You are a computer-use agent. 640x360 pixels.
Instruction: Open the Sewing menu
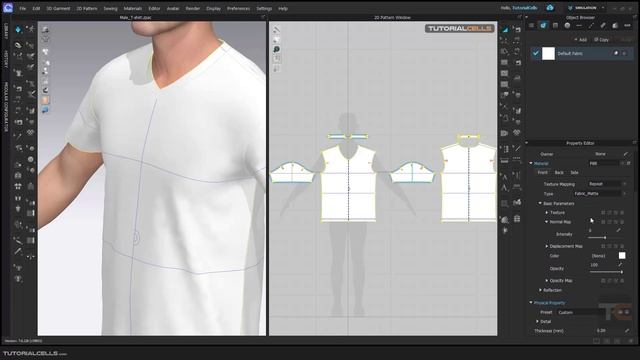tap(110, 8)
